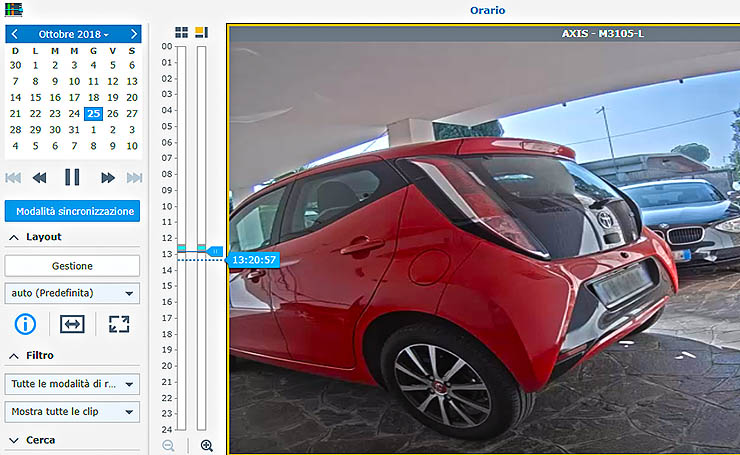Expand the Cerca section
Image resolution: width=740 pixels, height=455 pixels.
[x=14, y=440]
